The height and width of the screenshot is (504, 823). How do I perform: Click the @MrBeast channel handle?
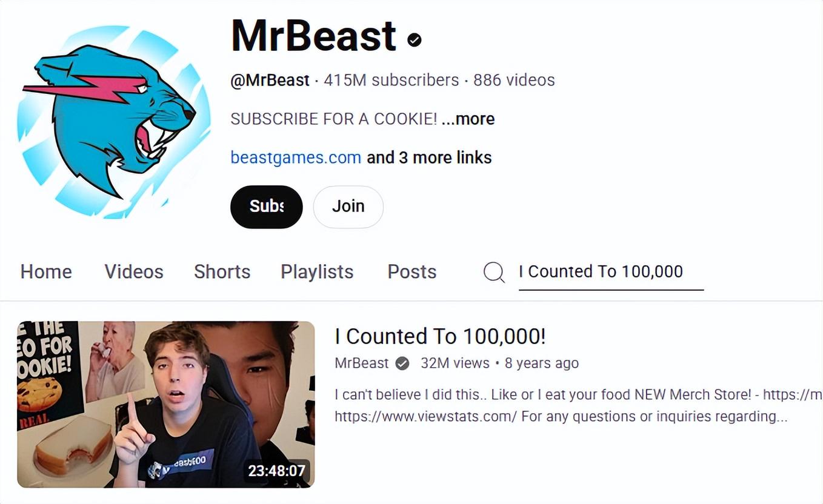[x=270, y=80]
